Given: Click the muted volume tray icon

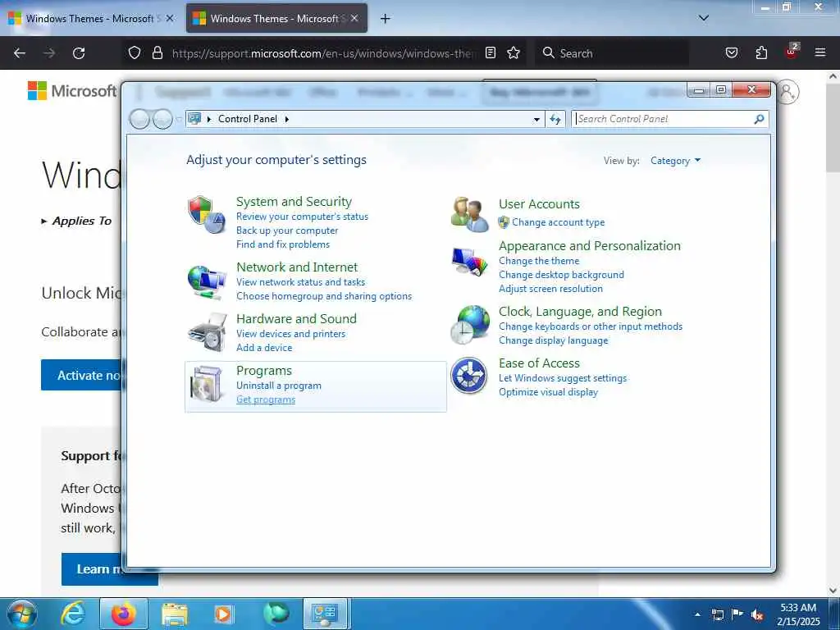Looking at the screenshot, I should tap(757, 615).
